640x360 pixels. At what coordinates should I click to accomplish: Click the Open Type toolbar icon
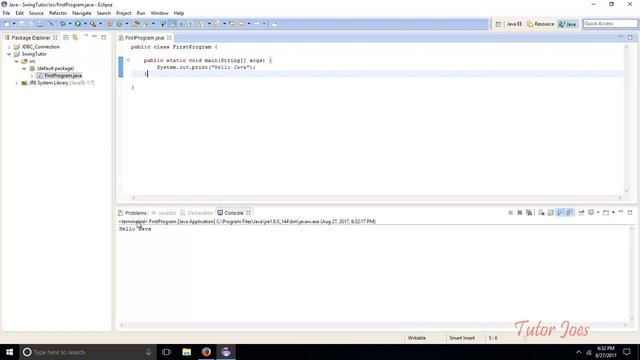(136, 24)
